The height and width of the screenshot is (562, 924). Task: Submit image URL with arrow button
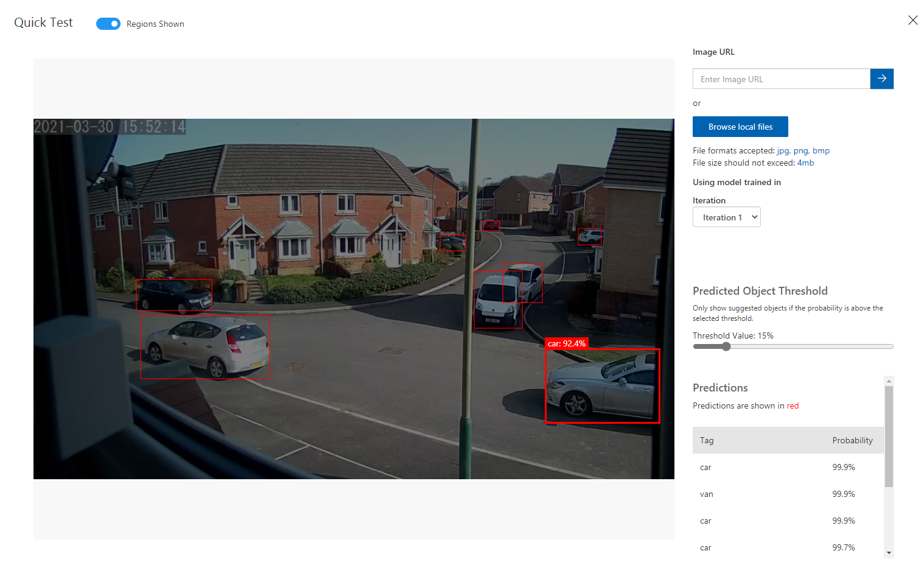(881, 79)
